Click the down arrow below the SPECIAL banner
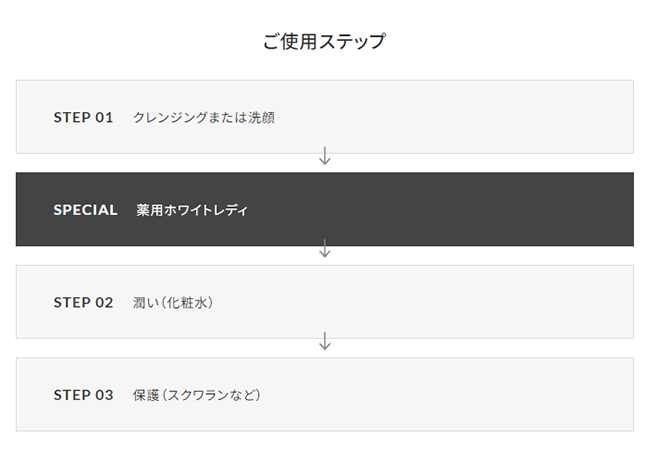This screenshot has height=468, width=650. point(324,249)
